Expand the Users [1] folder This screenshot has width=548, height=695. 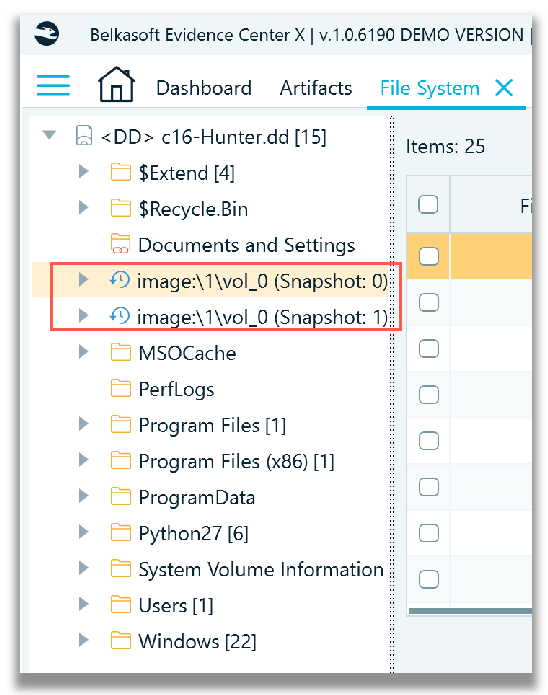pyautogui.click(x=83, y=604)
